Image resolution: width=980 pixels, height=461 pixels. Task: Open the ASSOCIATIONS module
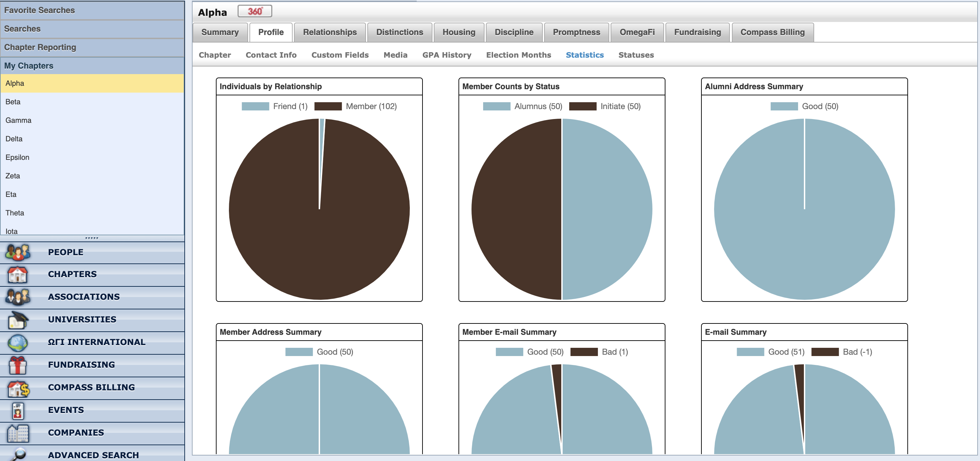(x=93, y=297)
